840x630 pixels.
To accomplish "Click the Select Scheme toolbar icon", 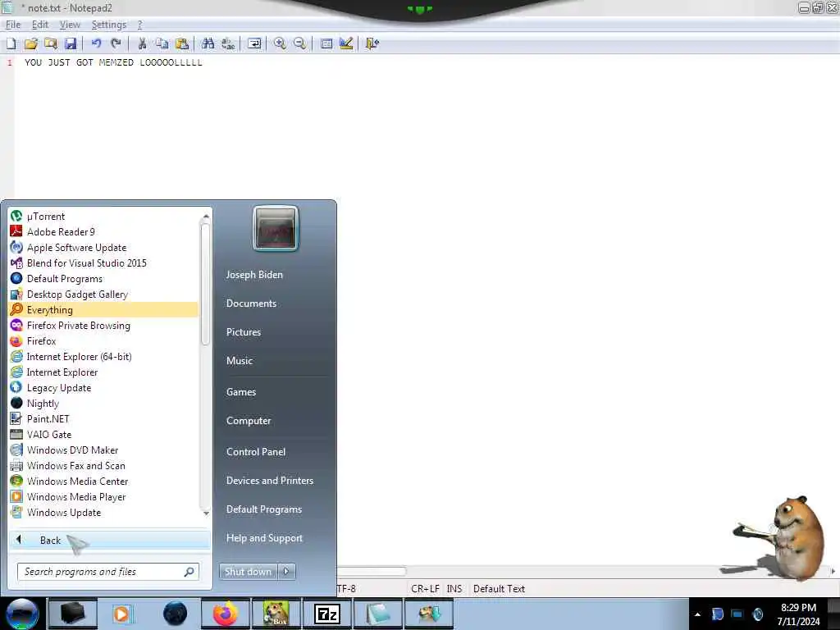I will click(x=326, y=44).
